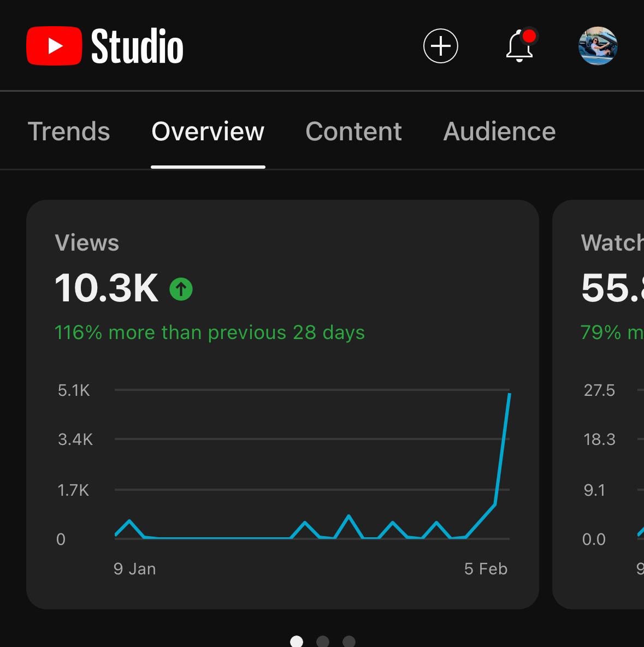Viewport: 644px width, 647px height.
Task: Select the first carousel page dot
Action: click(x=297, y=642)
